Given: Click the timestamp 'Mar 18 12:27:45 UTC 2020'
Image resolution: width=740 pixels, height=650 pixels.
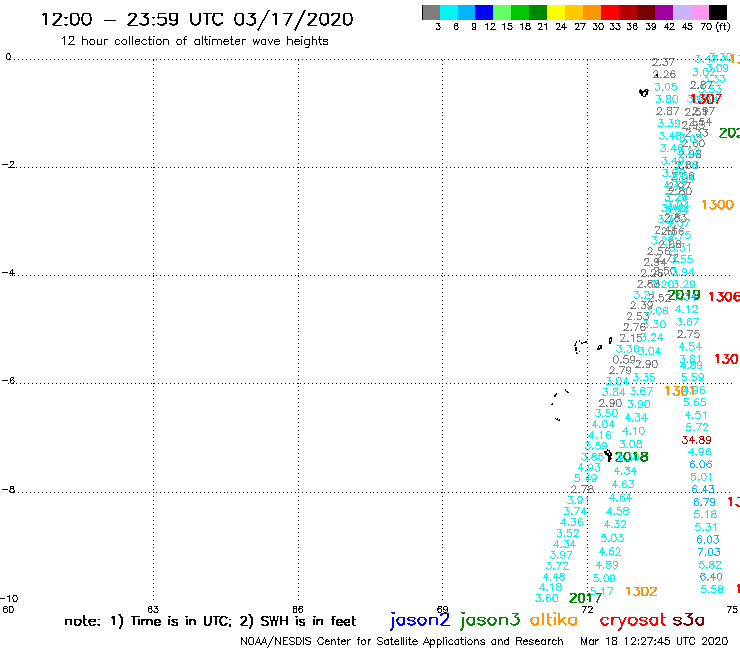Looking at the screenshot, I should [654, 641].
